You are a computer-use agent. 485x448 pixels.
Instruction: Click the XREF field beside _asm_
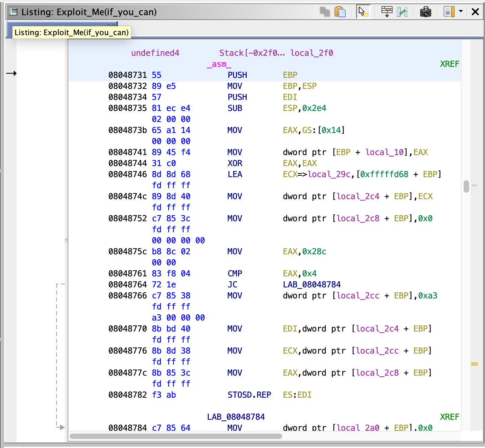click(x=449, y=64)
